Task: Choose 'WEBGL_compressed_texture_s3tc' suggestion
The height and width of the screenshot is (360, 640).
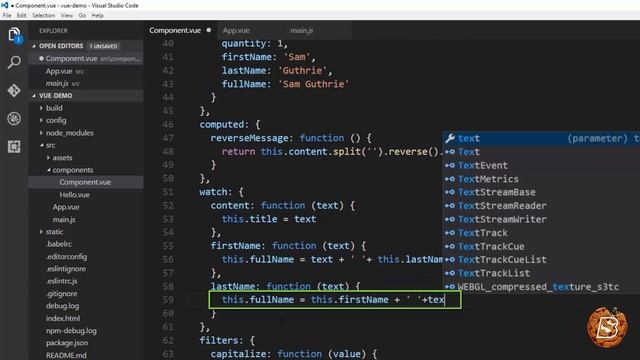Action: [x=542, y=287]
